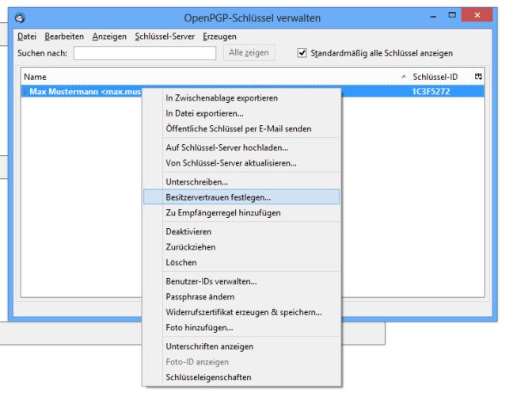Close the OpenPGP-Schlüssel verwalten window
The width and height of the screenshot is (532, 404).
[x=477, y=15]
